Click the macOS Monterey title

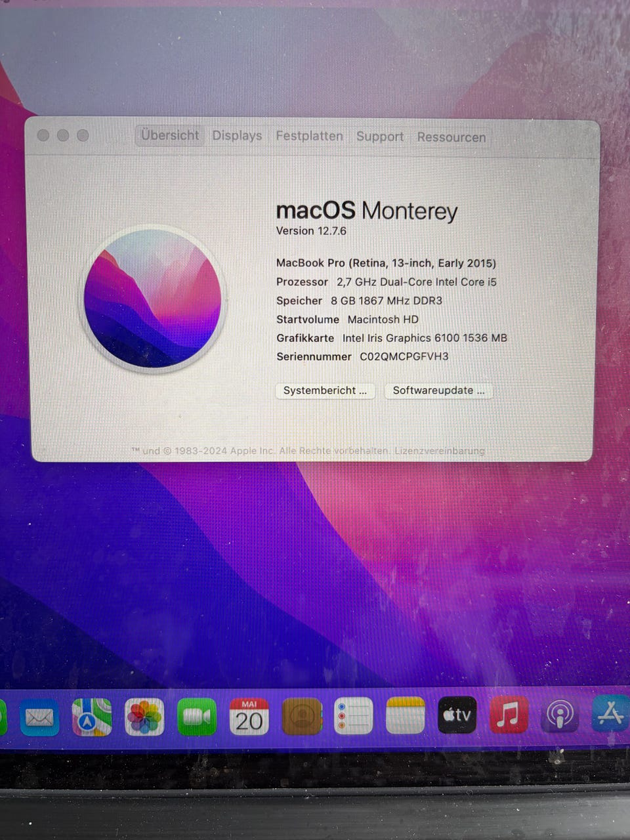point(366,211)
